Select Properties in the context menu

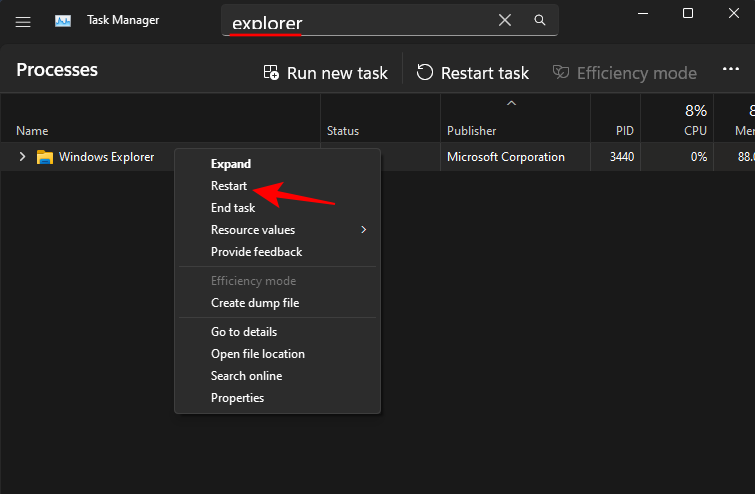238,398
